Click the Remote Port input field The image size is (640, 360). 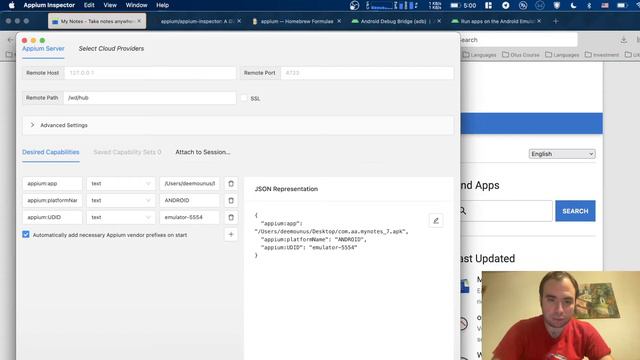pos(367,73)
